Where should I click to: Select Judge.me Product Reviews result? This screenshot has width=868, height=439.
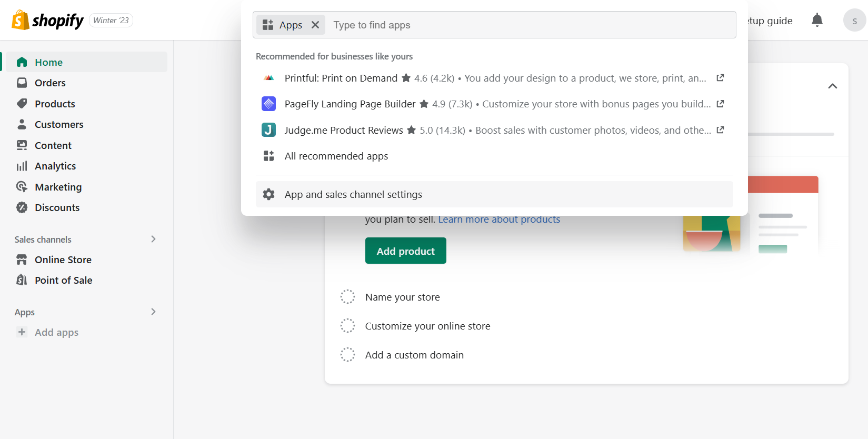click(x=494, y=130)
